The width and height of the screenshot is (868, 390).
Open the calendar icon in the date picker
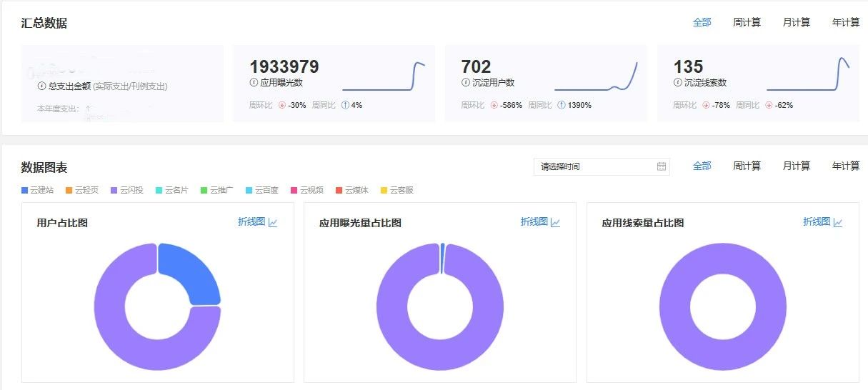662,166
